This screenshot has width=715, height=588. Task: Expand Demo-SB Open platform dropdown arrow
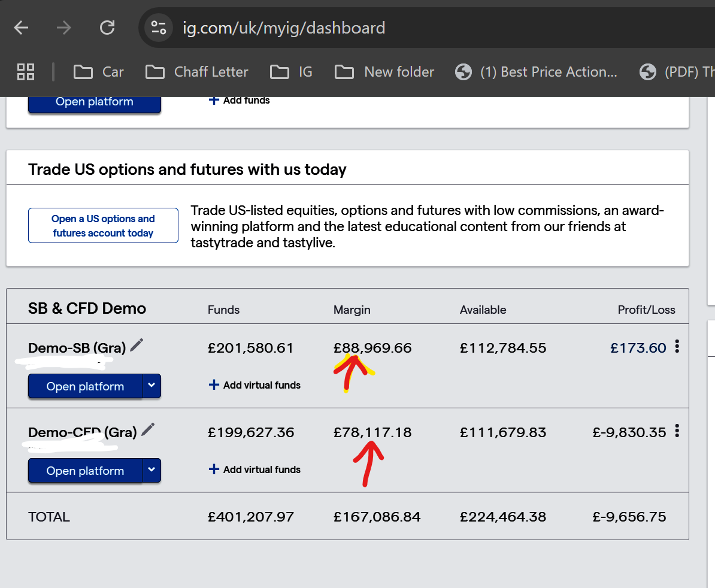[x=152, y=386]
